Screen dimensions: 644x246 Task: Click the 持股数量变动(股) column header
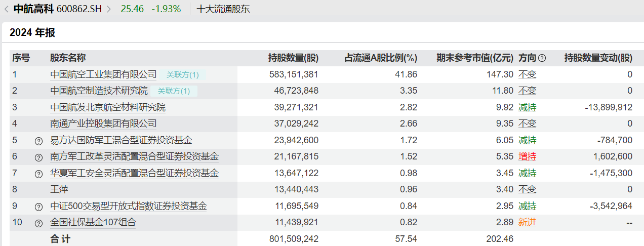[x=598, y=58]
